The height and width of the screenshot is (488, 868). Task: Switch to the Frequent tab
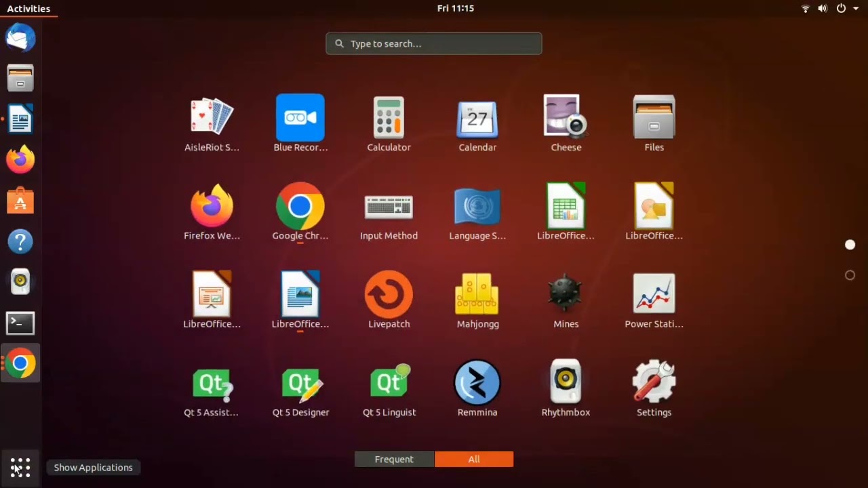(394, 460)
